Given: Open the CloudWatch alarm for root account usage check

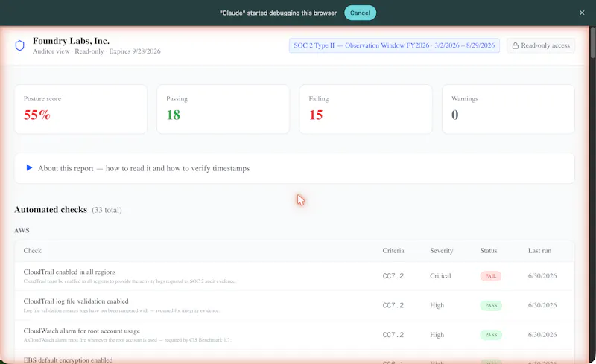Looking at the screenshot, I should [294, 335].
